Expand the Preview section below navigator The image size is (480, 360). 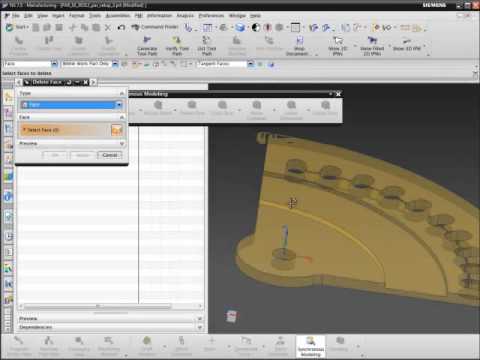(199, 319)
